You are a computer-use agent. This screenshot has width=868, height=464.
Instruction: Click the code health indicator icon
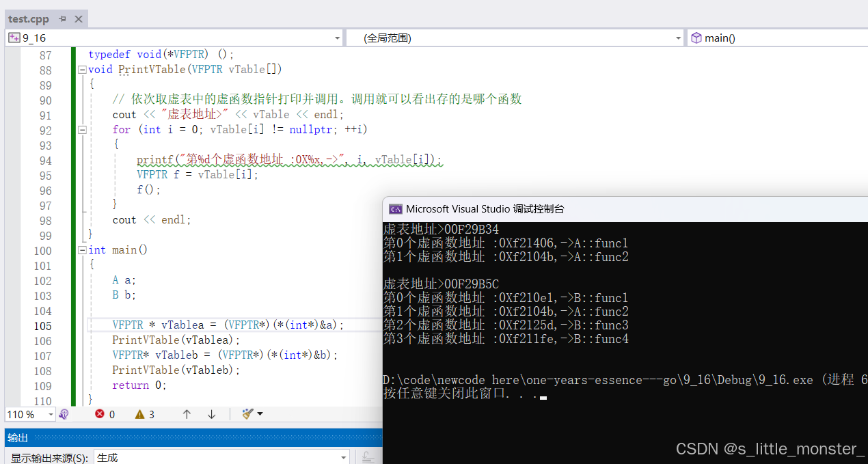click(x=64, y=414)
